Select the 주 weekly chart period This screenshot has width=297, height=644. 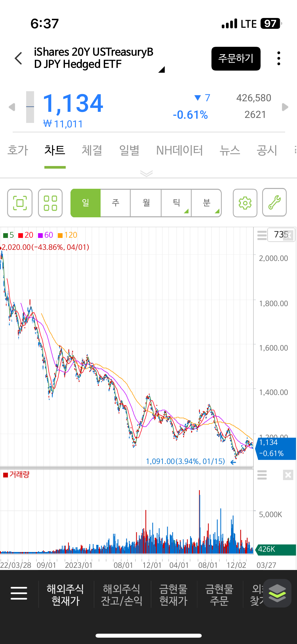click(x=116, y=203)
